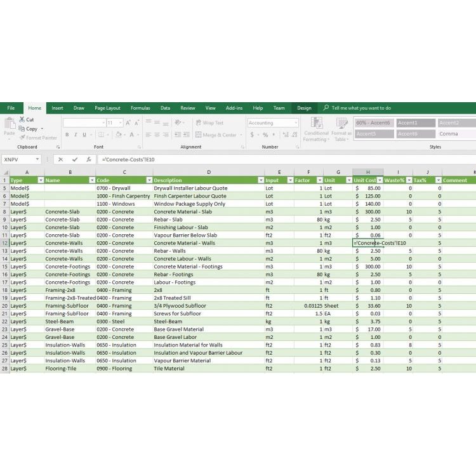The image size is (476, 476).
Task: Cancel the formula entry with X
Action: (61, 159)
